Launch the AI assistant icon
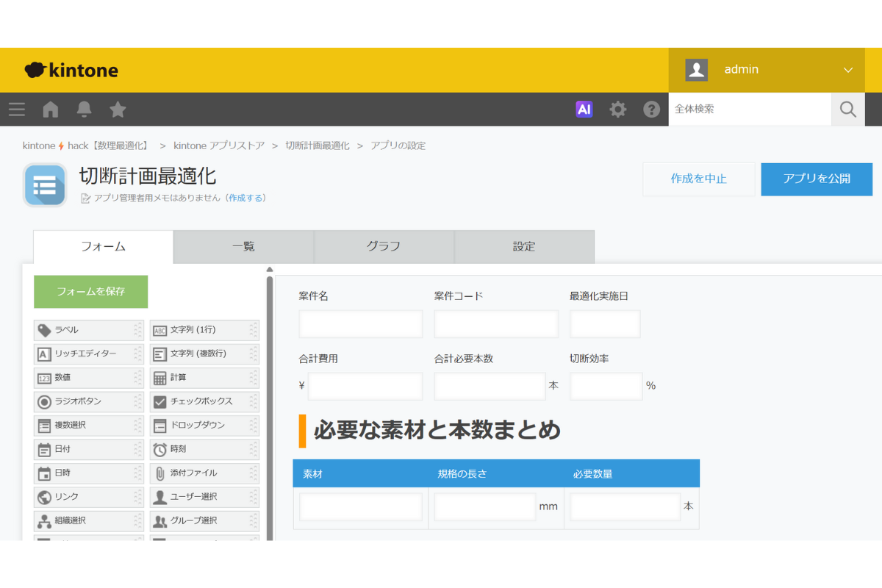The height and width of the screenshot is (588, 882). (x=584, y=110)
